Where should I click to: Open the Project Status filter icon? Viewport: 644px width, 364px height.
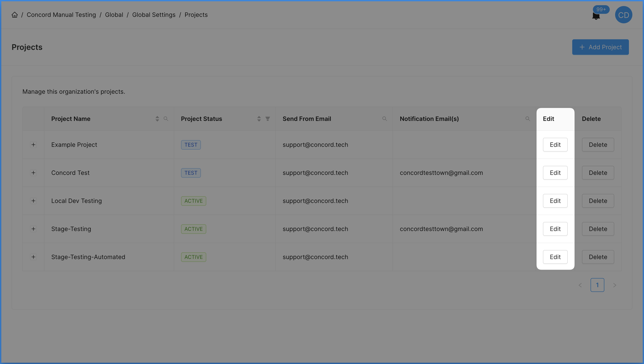(x=268, y=119)
